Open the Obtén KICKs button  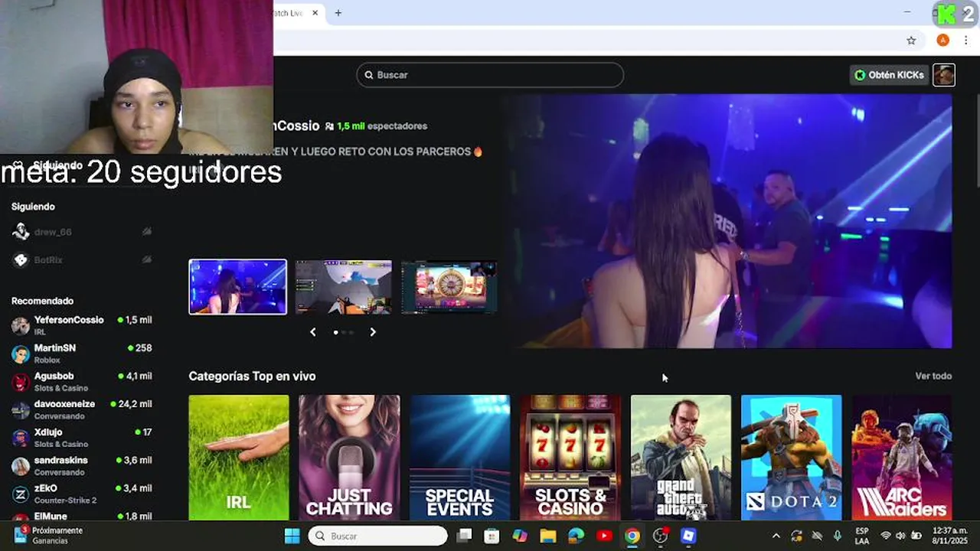[x=890, y=75]
